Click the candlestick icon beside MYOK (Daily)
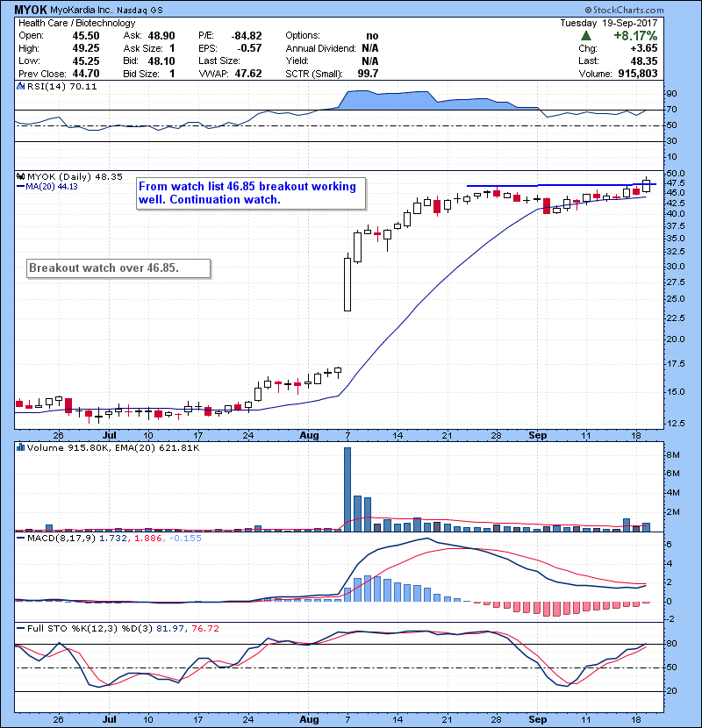Viewport: 702px width, 728px height. (x=20, y=176)
